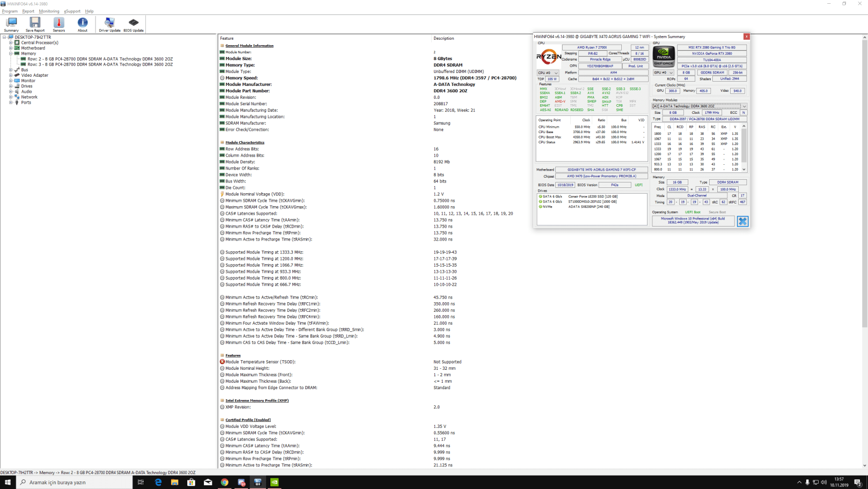Expand the Network tree node
Image resolution: width=868 pixels, height=489 pixels.
pos(11,97)
